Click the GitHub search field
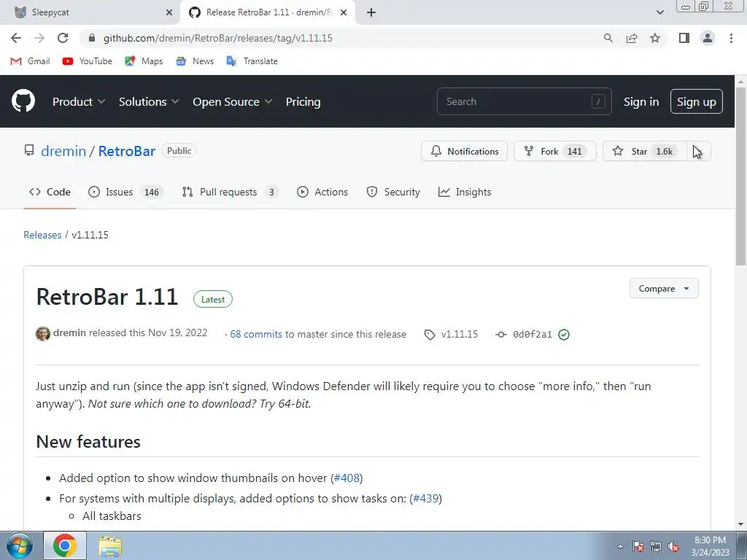This screenshot has width=747, height=560. [524, 101]
